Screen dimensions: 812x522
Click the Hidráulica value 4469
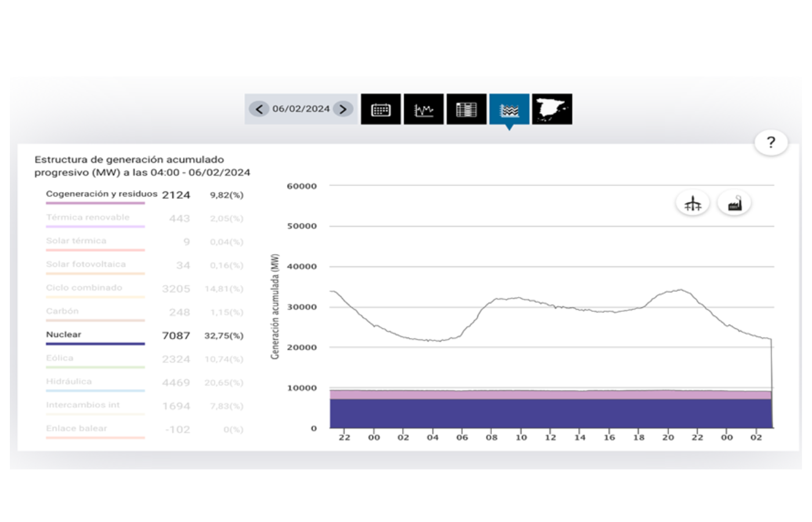coord(176,383)
